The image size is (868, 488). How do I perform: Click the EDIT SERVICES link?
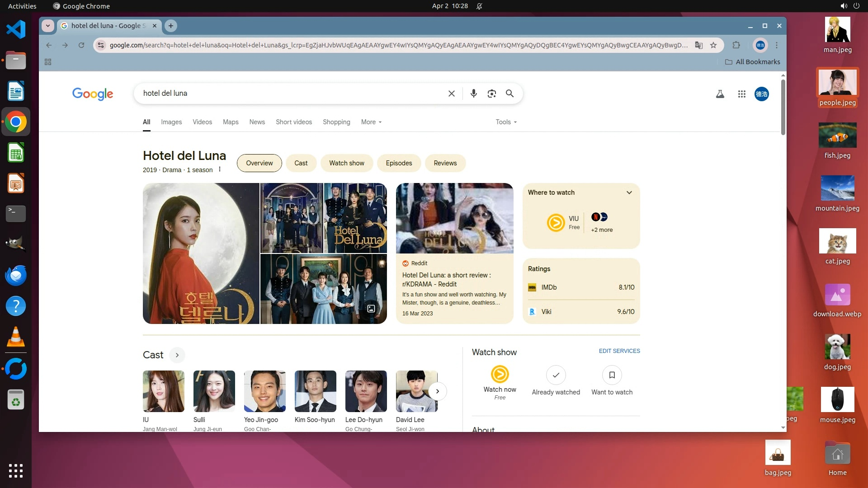(619, 351)
